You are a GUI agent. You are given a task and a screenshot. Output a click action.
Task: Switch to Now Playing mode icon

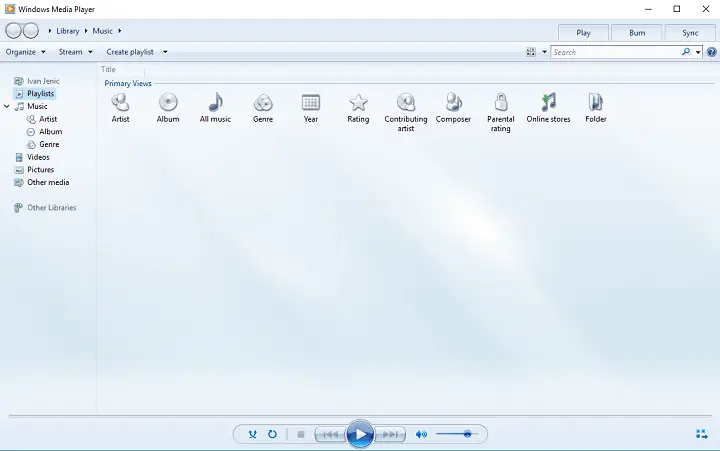pyautogui.click(x=702, y=434)
